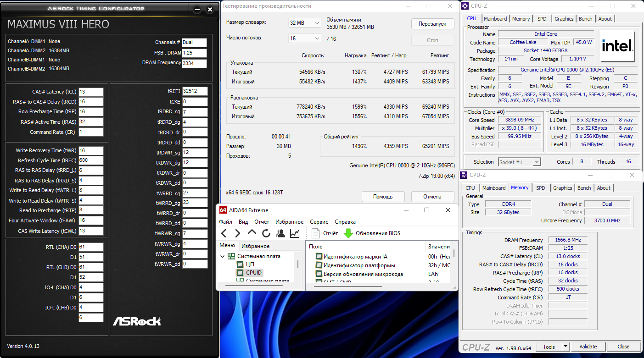
Task: Click the AIDA64 forward navigation arrow
Action: click(x=237, y=233)
